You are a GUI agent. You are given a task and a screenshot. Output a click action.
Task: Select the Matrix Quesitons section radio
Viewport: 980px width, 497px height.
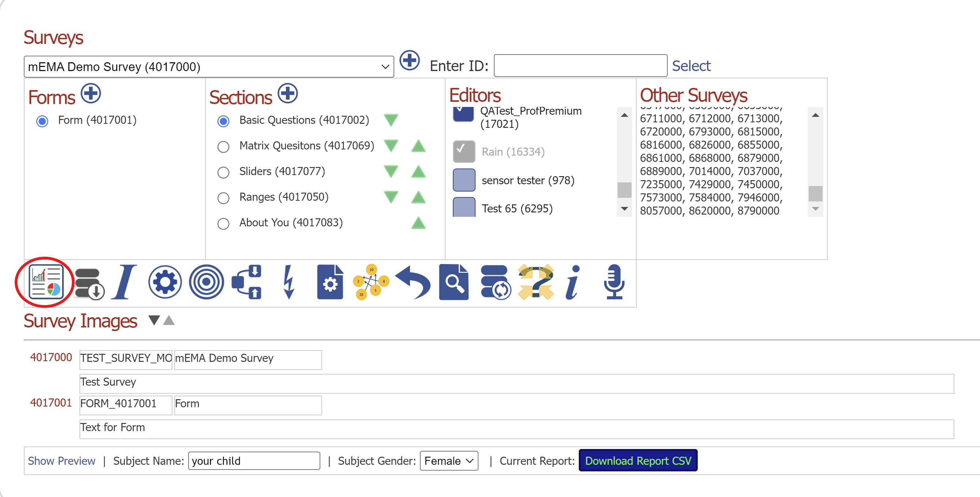(223, 146)
